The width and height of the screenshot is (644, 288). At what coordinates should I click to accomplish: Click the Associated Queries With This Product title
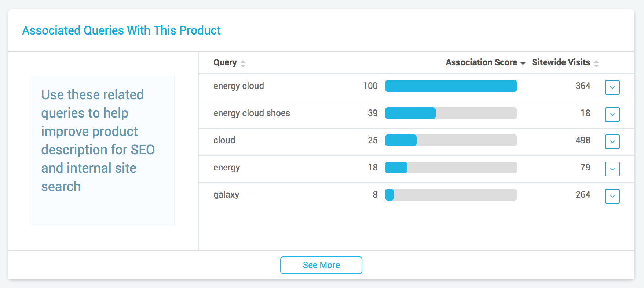click(121, 30)
